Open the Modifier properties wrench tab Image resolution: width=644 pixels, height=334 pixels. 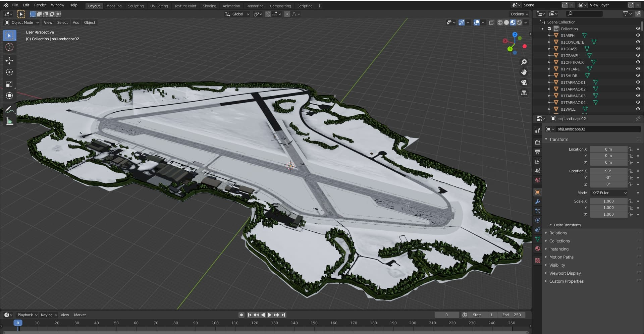[x=538, y=202]
